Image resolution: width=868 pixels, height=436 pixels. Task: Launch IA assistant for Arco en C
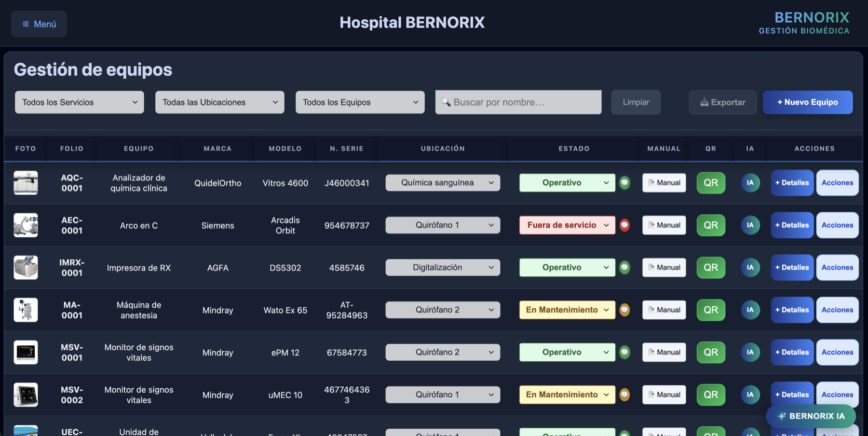[x=750, y=225]
